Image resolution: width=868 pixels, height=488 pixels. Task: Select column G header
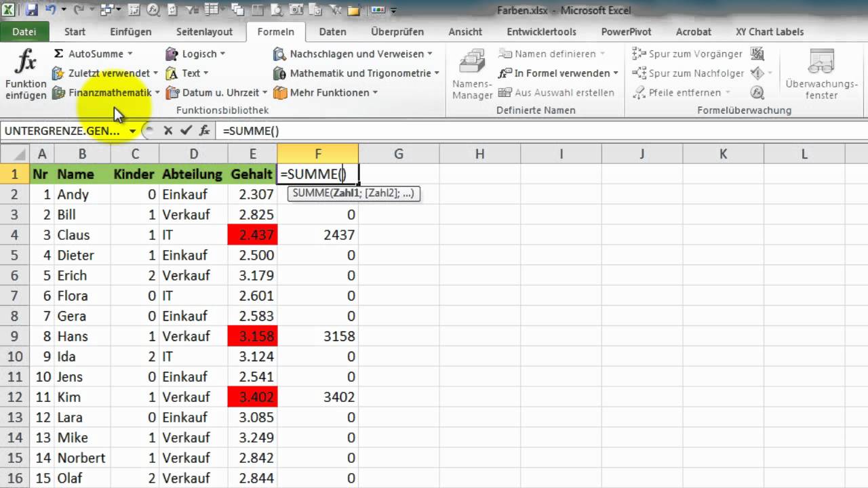point(399,154)
